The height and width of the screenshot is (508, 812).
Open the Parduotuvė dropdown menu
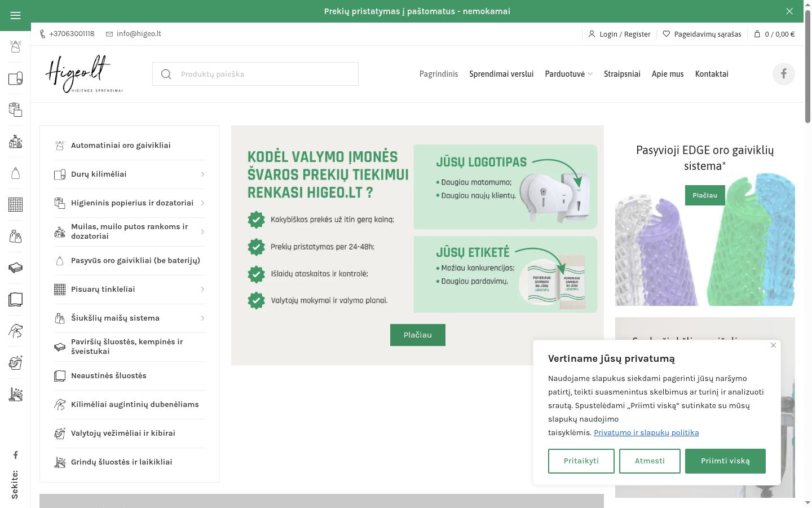point(568,74)
